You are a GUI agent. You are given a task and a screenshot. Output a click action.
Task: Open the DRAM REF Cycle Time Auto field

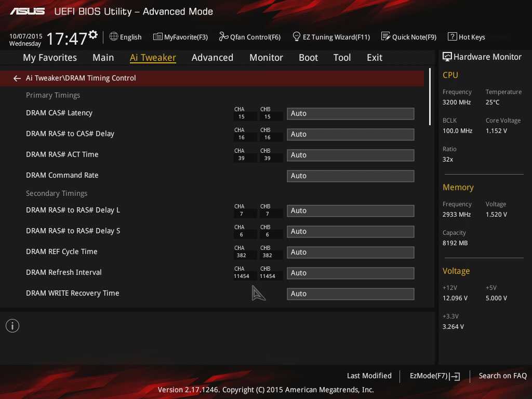point(350,252)
